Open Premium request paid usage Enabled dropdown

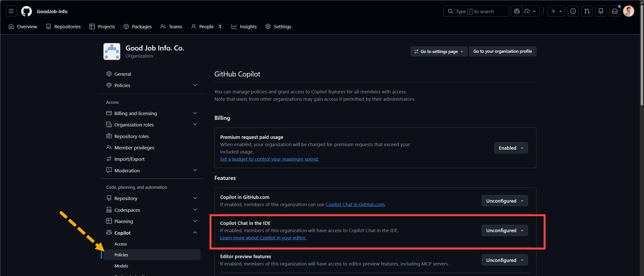point(511,148)
